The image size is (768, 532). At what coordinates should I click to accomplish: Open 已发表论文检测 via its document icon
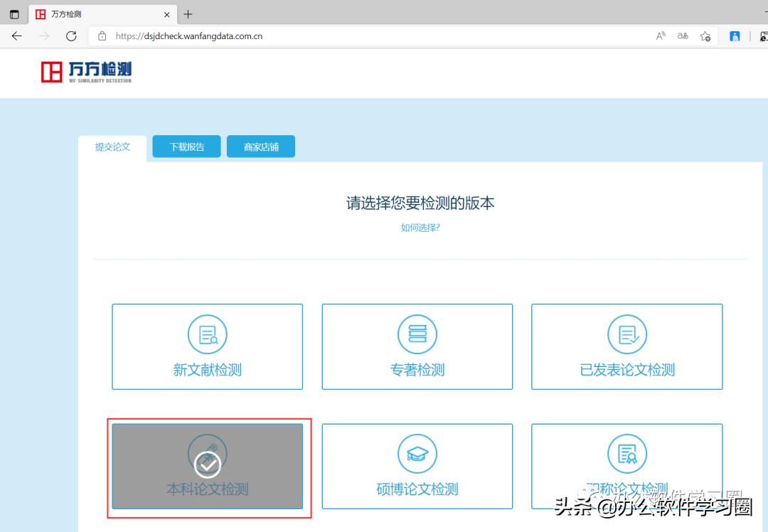pyautogui.click(x=626, y=334)
